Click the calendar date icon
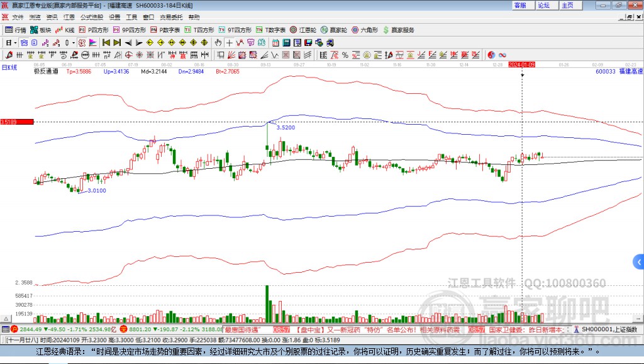The width and height of the screenshot is (644, 364). coord(275,43)
